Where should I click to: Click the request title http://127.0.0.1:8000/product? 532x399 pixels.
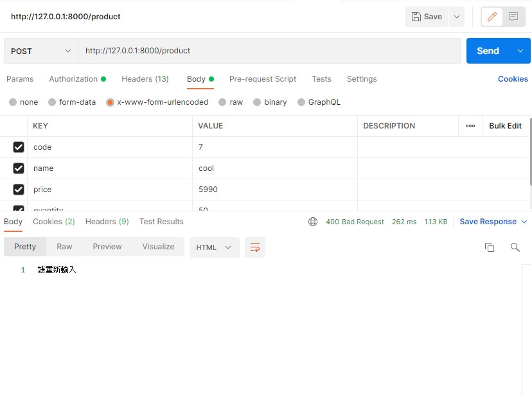click(66, 17)
